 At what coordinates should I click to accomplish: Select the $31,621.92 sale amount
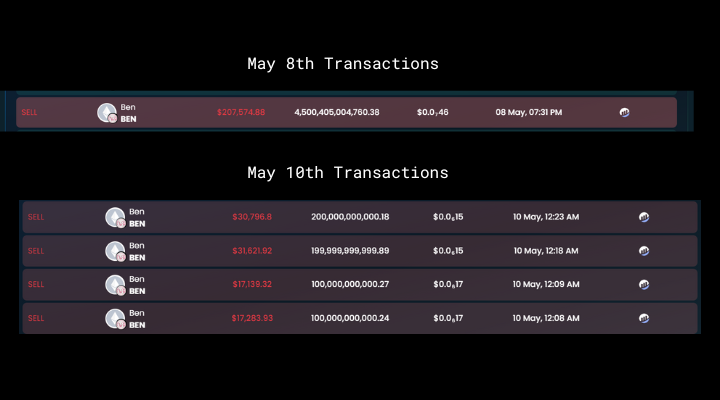click(252, 250)
